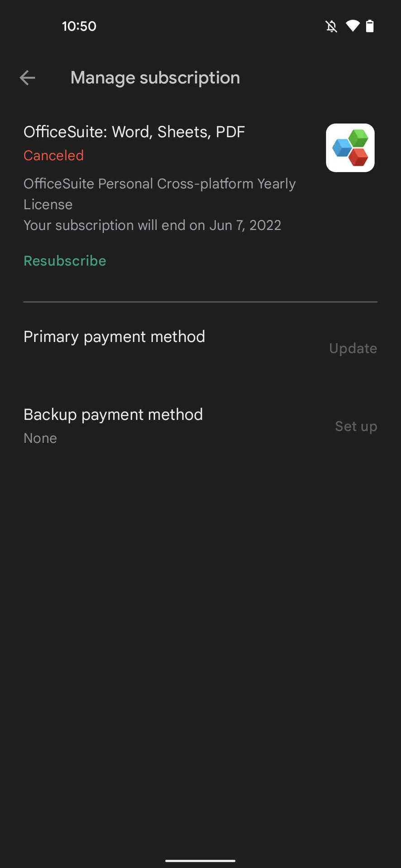401x868 pixels.
Task: Open the OfficeSuite app icon
Action: coord(350,148)
